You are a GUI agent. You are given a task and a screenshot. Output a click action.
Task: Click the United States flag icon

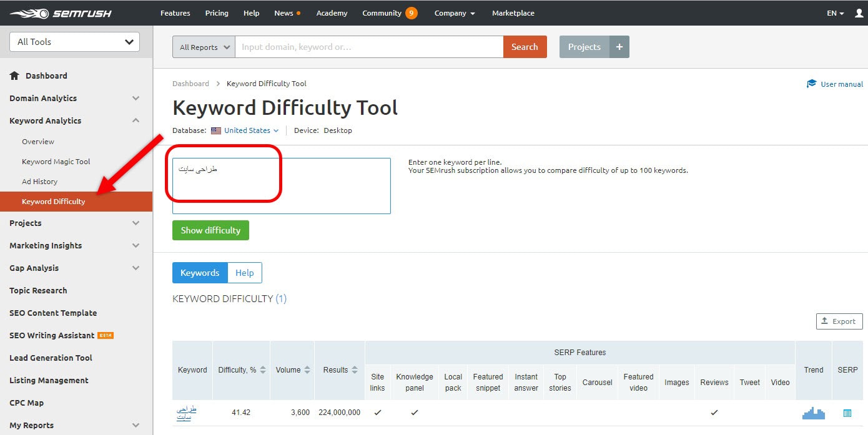tap(215, 130)
